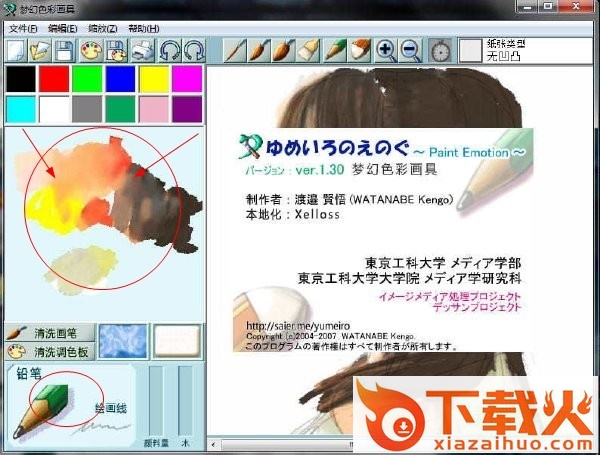Viewport: 600px width, 455px height.
Task: Open the 缩放(Z) menu
Action: (x=102, y=28)
